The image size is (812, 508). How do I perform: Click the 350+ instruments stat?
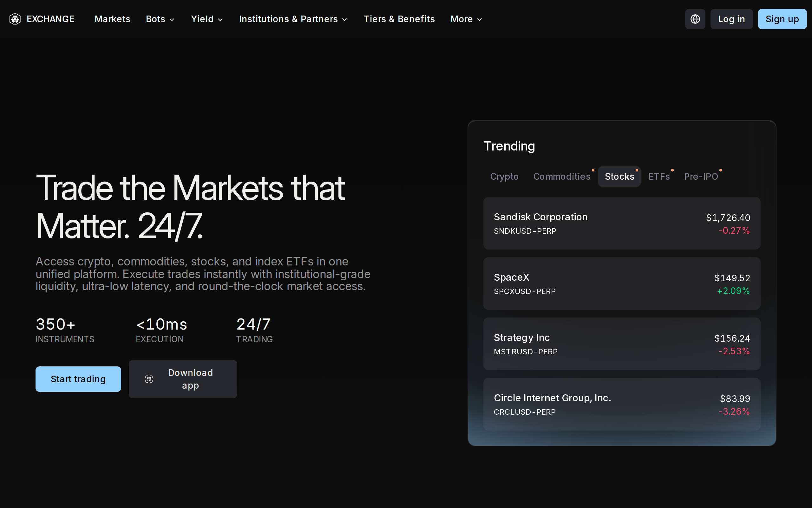[65, 330]
